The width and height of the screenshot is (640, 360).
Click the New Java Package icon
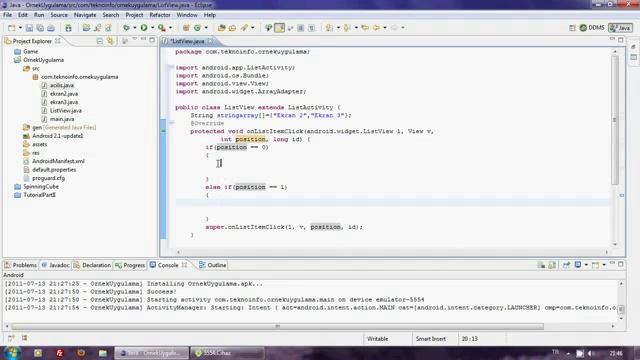[x=186, y=28]
